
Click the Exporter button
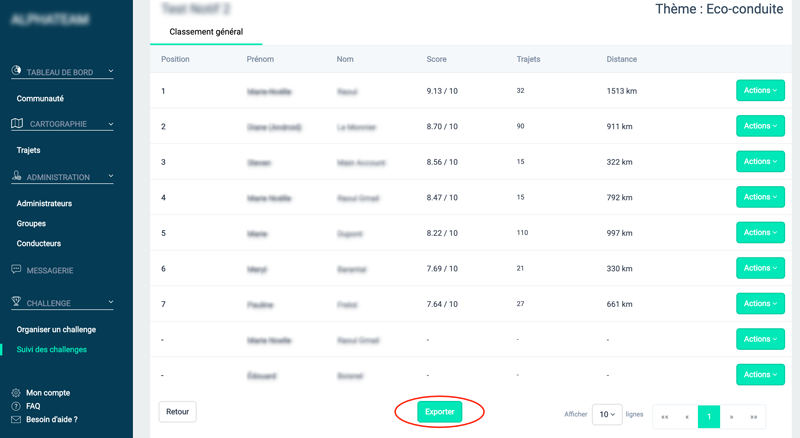click(440, 412)
